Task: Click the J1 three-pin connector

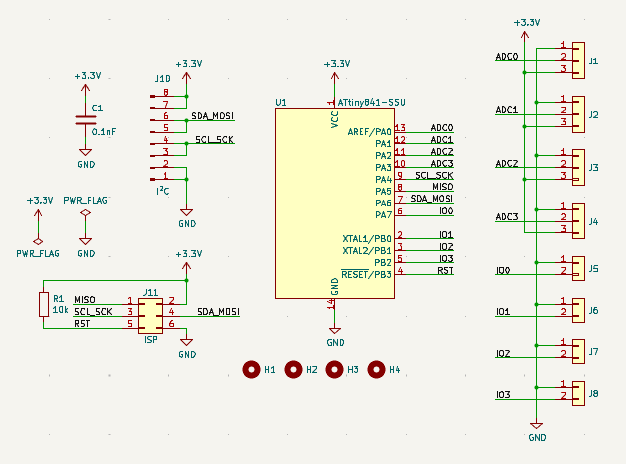Action: point(576,58)
